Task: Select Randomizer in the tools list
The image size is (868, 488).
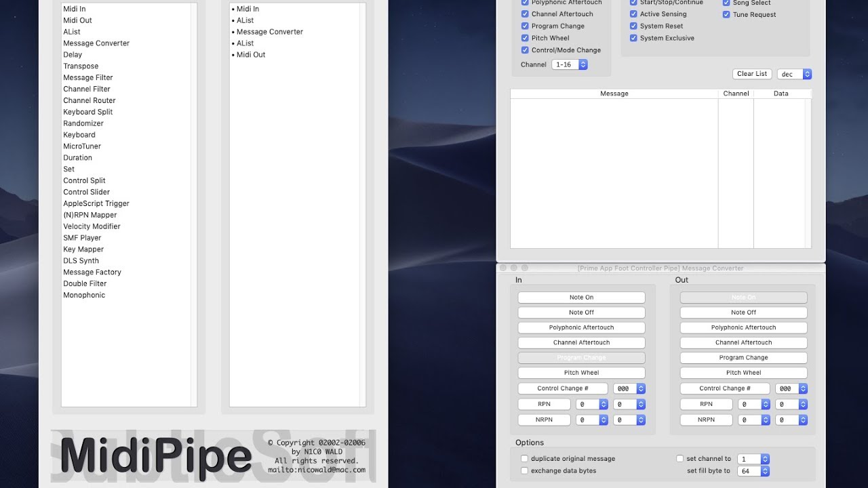Action: coord(83,124)
